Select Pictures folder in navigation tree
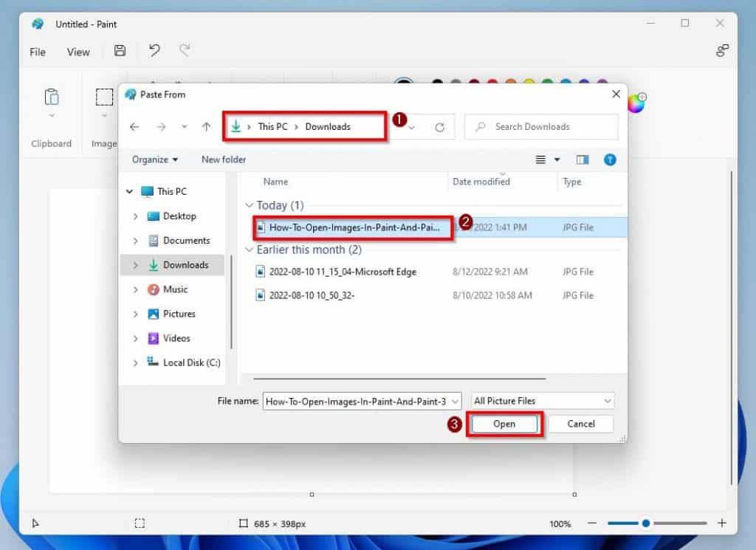Viewport: 756px width, 550px height. point(179,314)
